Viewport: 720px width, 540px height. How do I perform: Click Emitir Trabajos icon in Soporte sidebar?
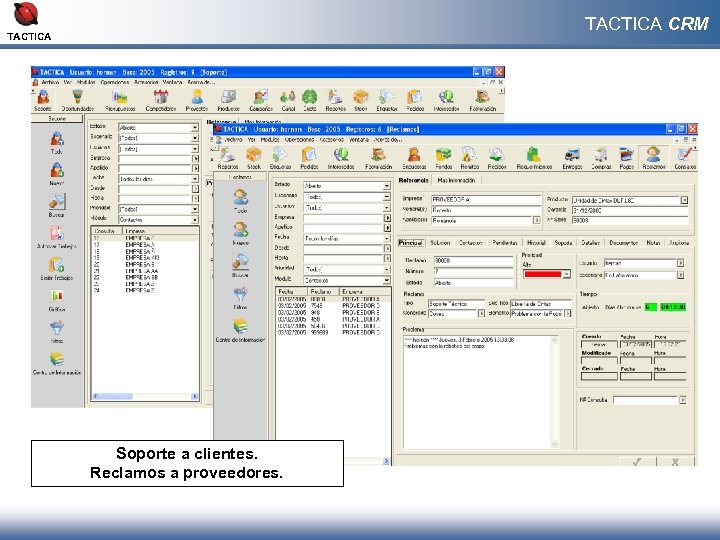coord(56,269)
